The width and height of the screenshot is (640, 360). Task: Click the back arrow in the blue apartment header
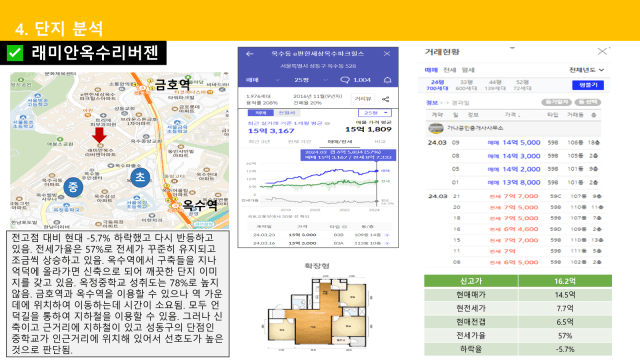(x=250, y=54)
